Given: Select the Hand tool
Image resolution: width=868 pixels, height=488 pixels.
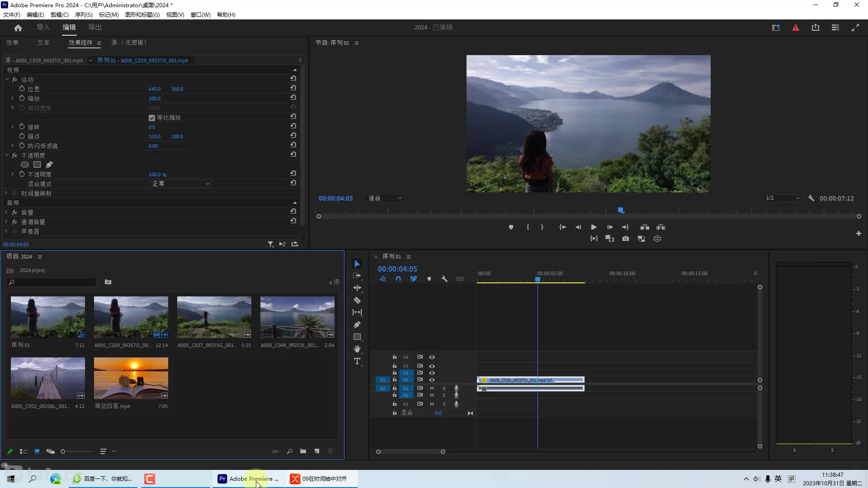Looking at the screenshot, I should point(357,349).
